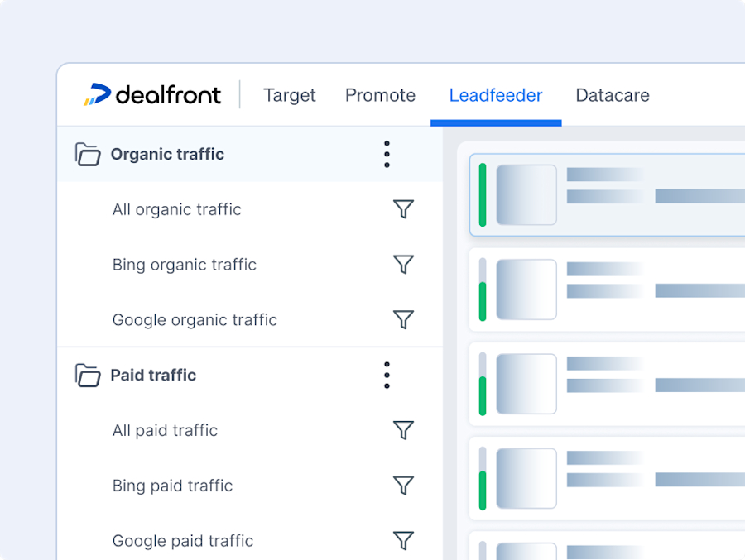Select the All organic traffic feed

pyautogui.click(x=176, y=209)
